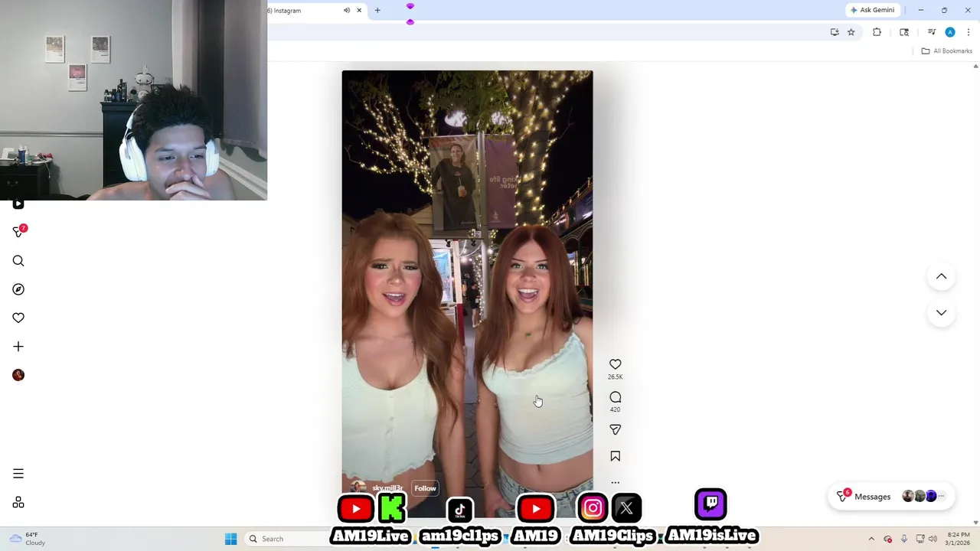Viewport: 980px width, 551px height.
Task: Open the profile avatar in left sidebar
Action: point(18,375)
